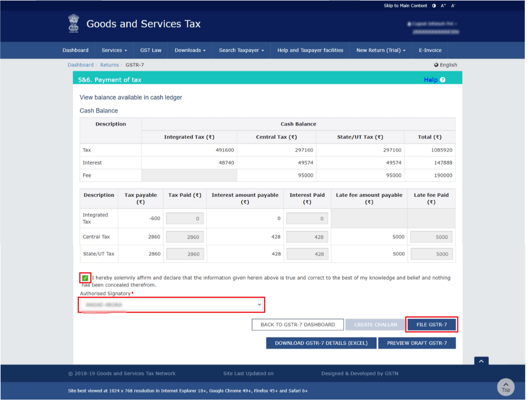Open Help via the question mark icon
Screen dimensions: 532x407
coord(442,80)
